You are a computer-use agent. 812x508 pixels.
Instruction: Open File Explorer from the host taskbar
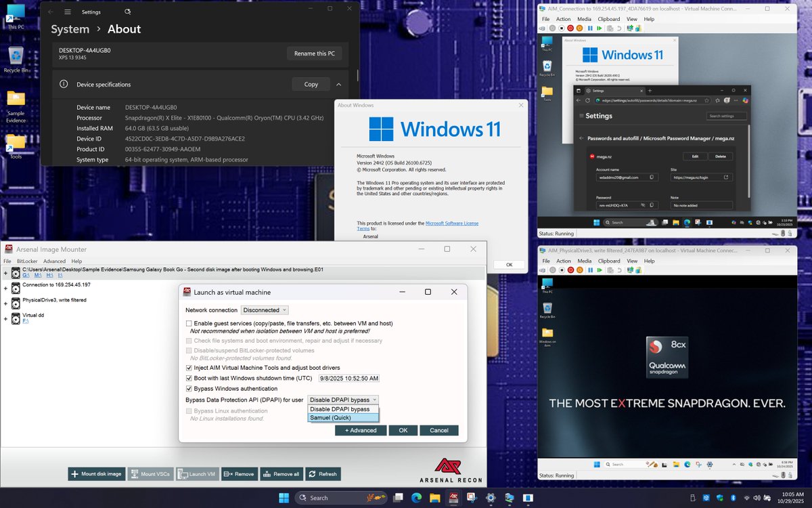434,498
